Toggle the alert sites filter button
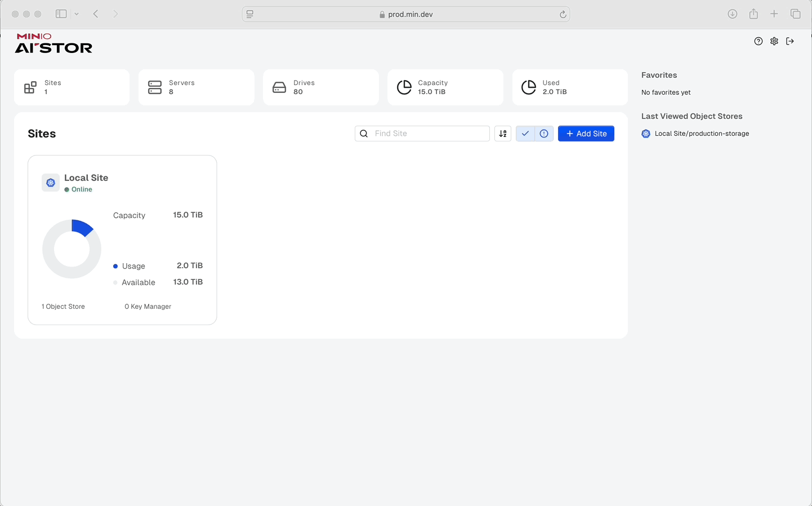The width and height of the screenshot is (812, 506). coord(544,134)
